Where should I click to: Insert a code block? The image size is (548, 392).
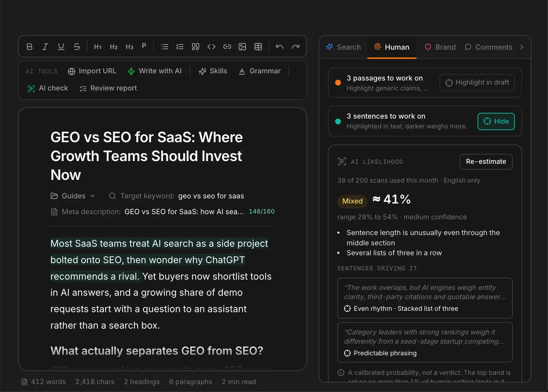pyautogui.click(x=211, y=47)
